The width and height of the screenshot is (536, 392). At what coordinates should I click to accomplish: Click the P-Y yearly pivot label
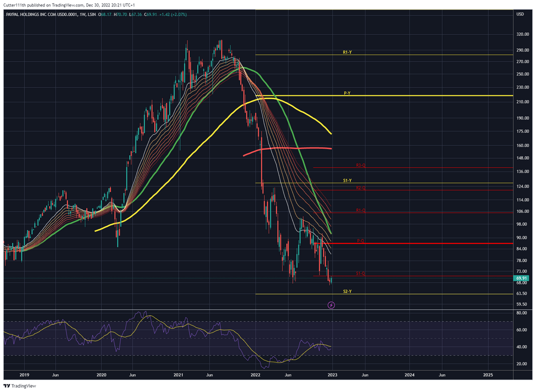[x=347, y=93]
